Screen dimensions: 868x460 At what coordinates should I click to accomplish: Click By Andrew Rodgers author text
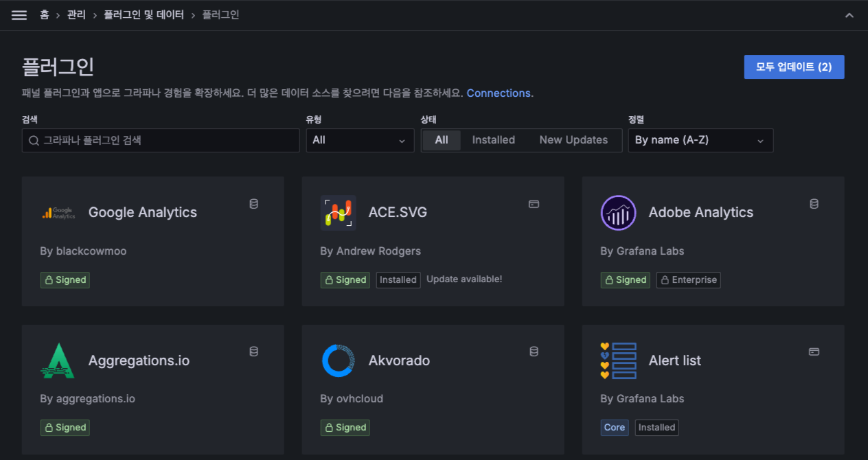click(x=371, y=251)
